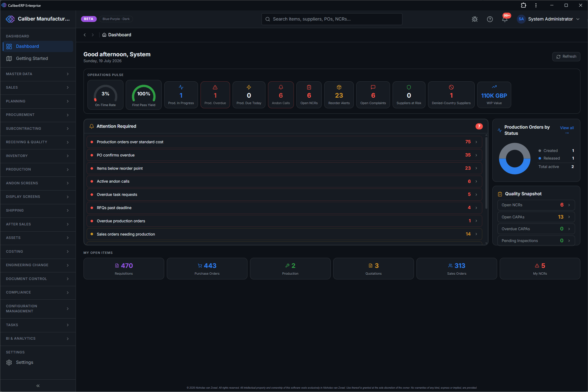Open the vertical three-dot window menu

click(536, 5)
